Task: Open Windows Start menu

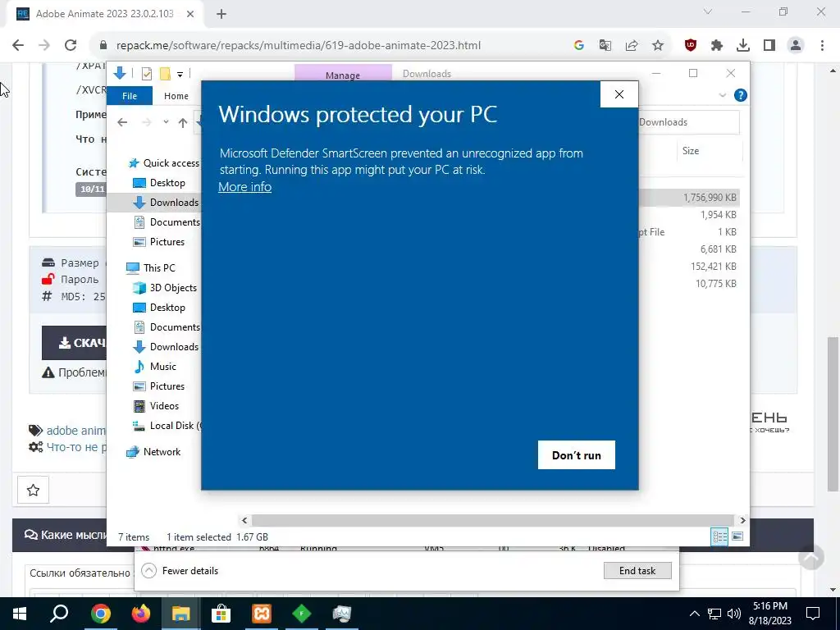Action: pos(20,614)
